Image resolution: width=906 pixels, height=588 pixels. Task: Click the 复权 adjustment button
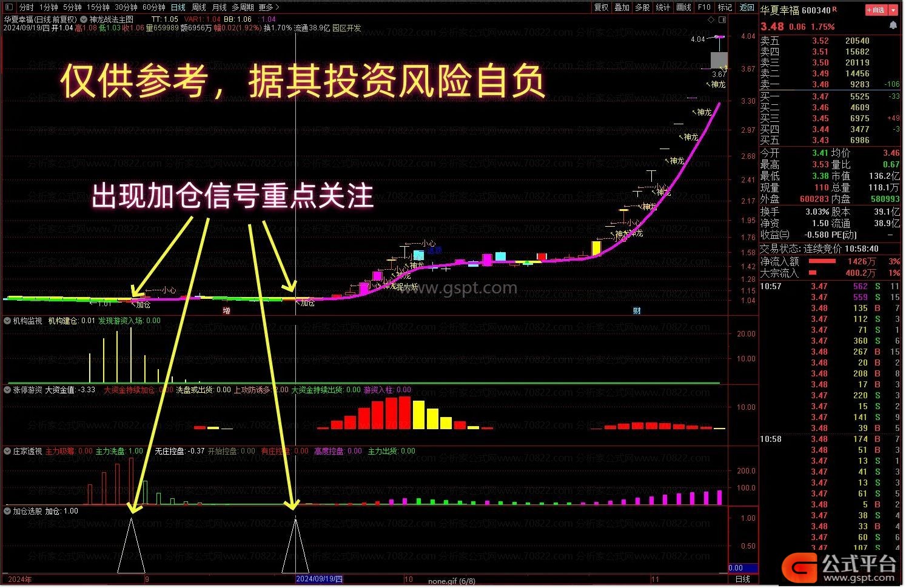click(x=601, y=7)
